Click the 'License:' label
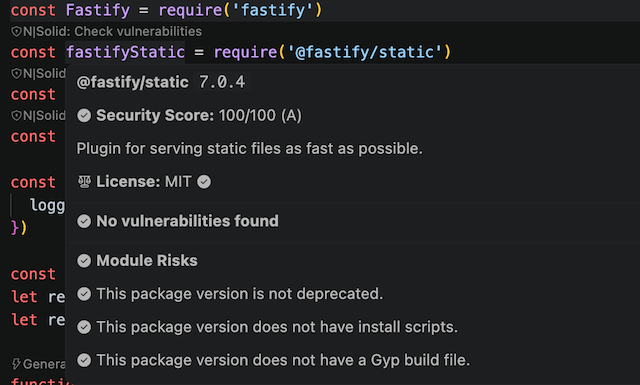640x385 pixels. (x=128, y=182)
